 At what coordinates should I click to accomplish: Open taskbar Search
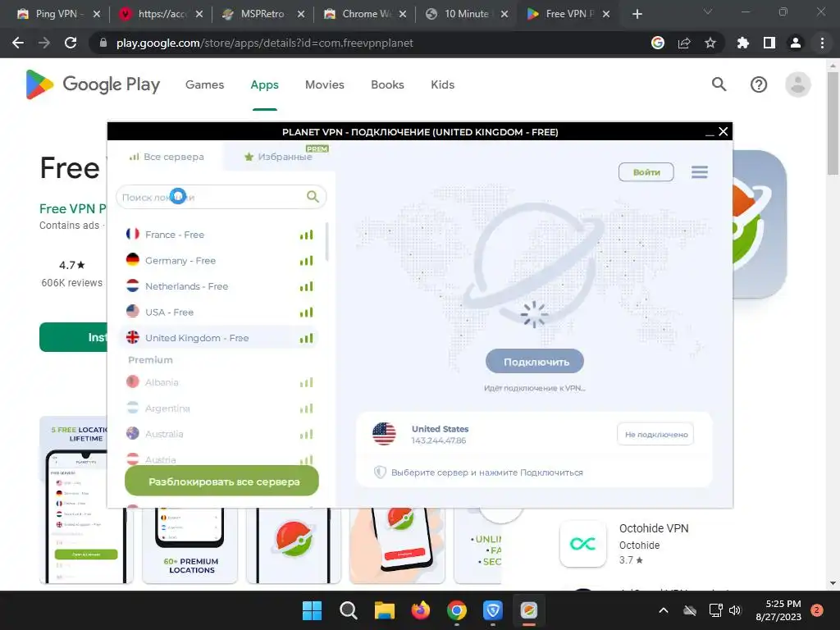click(x=348, y=610)
